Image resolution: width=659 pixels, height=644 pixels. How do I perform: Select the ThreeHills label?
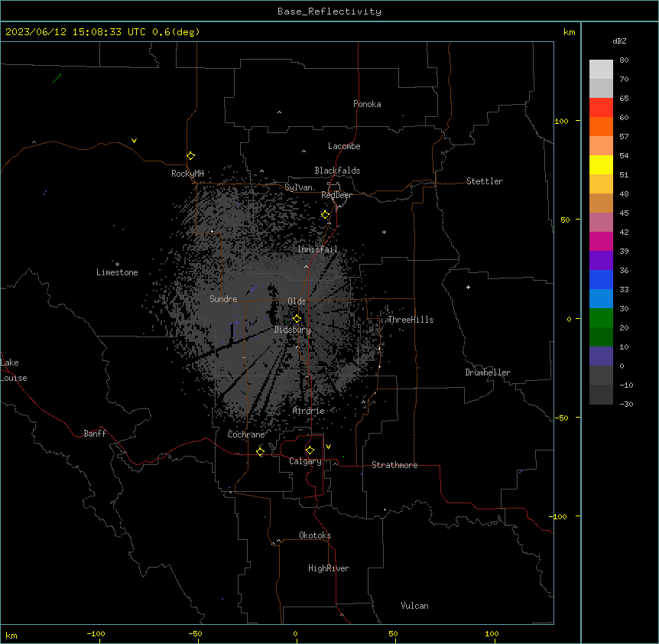pos(411,320)
